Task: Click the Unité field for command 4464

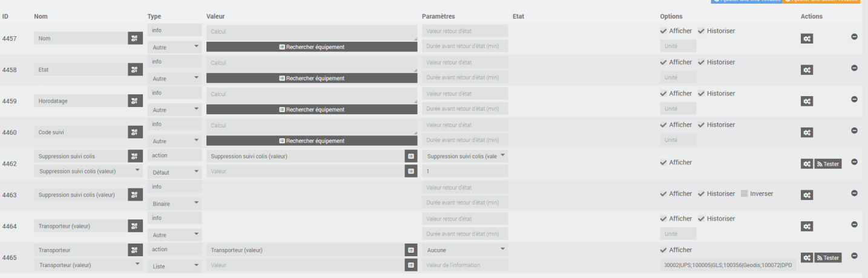Action: coord(678,233)
